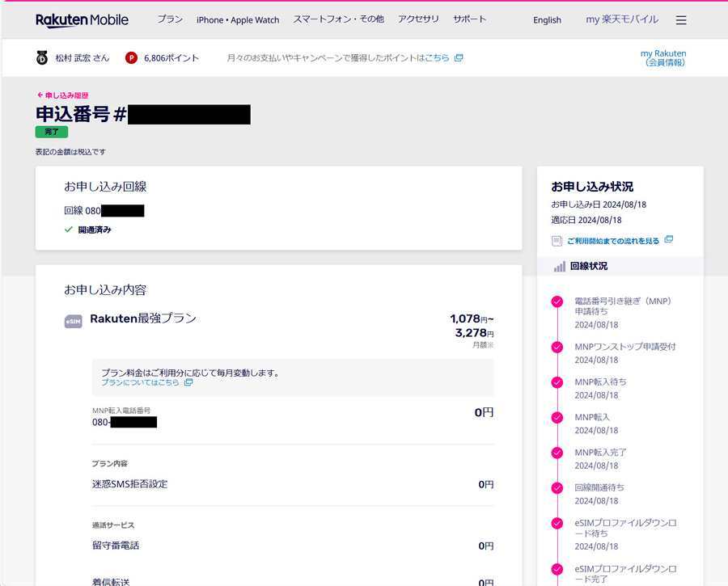728x586 pixels.
Task: Click external link icon after ご利用開始までの流れを見る
Action: tap(669, 239)
